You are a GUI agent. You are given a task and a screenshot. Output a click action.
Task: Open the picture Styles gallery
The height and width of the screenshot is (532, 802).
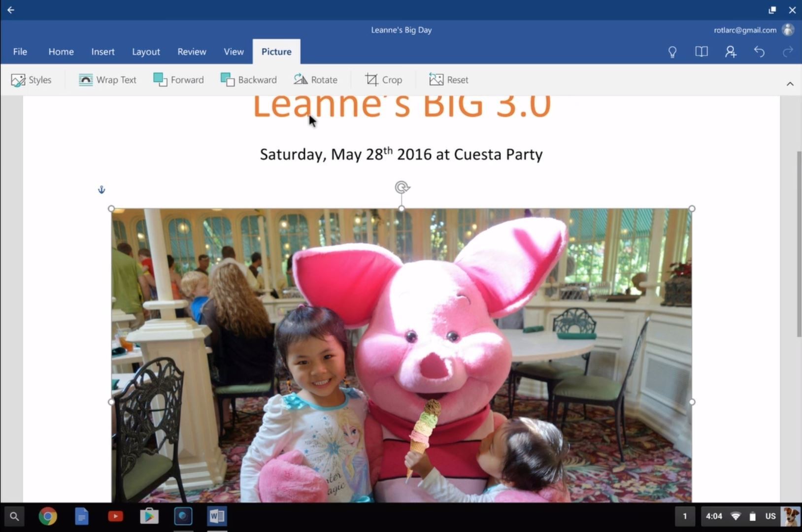coord(31,80)
